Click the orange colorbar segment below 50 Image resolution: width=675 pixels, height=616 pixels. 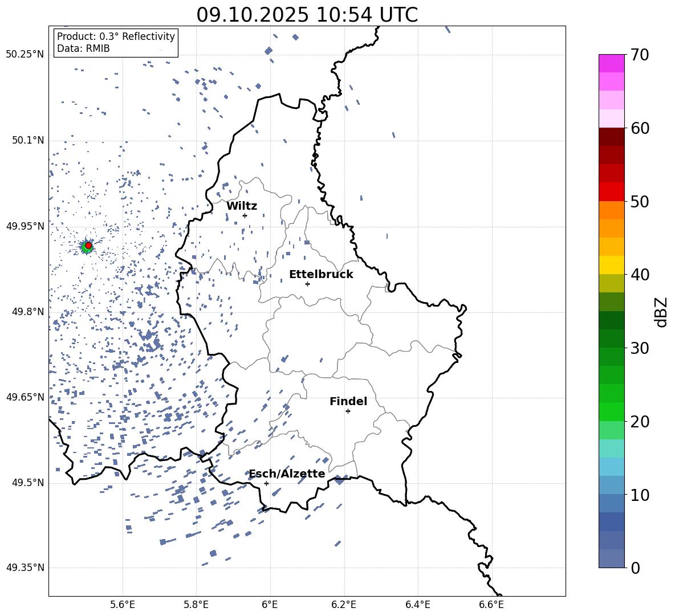point(612,210)
